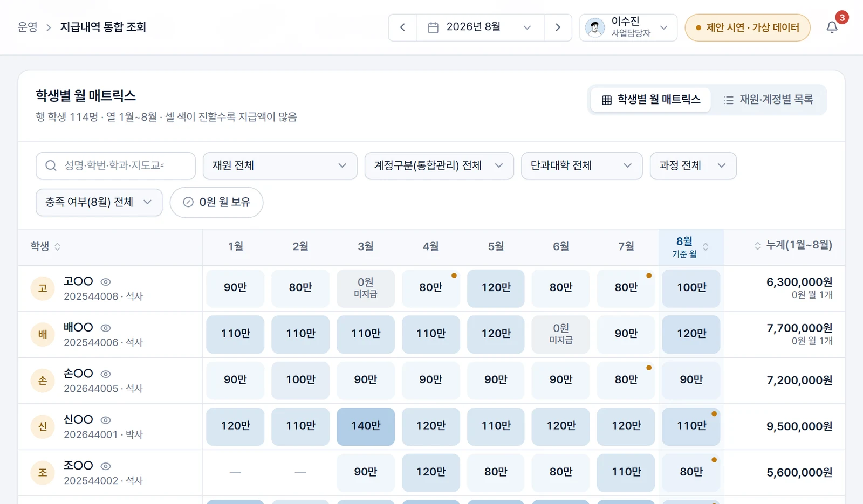The width and height of the screenshot is (863, 504).
Task: Open 조OO's 7월 110만 cell
Action: [626, 473]
